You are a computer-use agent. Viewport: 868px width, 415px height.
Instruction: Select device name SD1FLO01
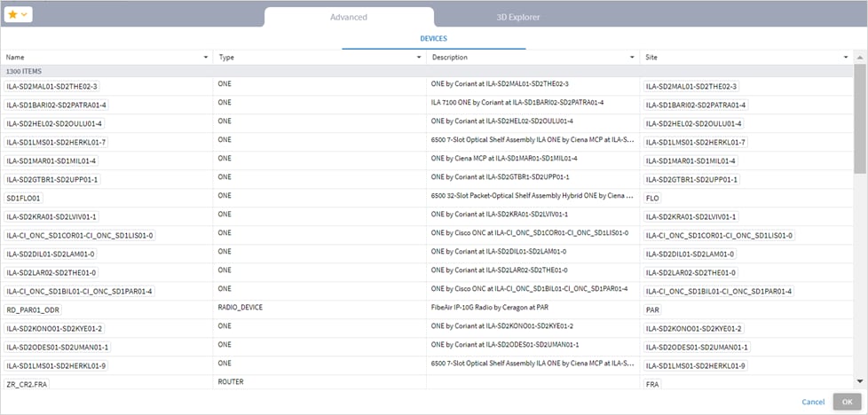pos(24,198)
